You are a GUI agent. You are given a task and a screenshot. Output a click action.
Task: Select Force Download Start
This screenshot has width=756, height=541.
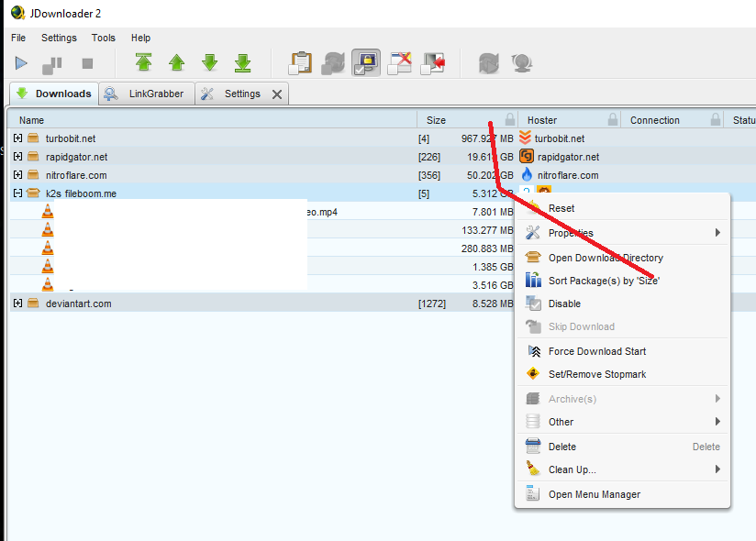(x=622, y=351)
